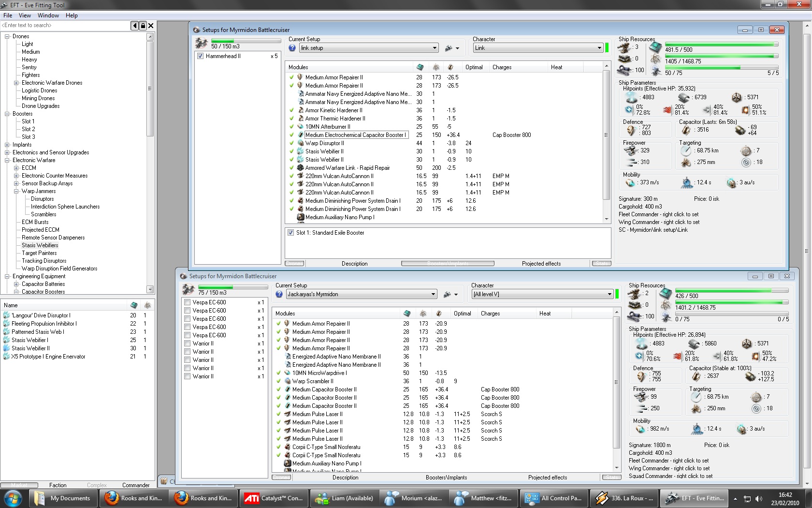Click the CPU usage bar in upper Ship Resources
Screen dimensions: 812x508
pos(722,44)
